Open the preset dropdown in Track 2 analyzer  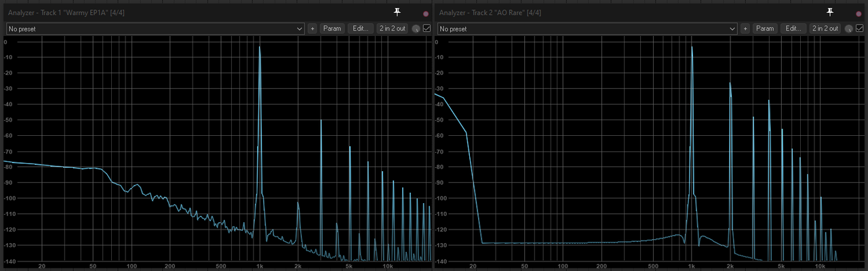click(587, 29)
